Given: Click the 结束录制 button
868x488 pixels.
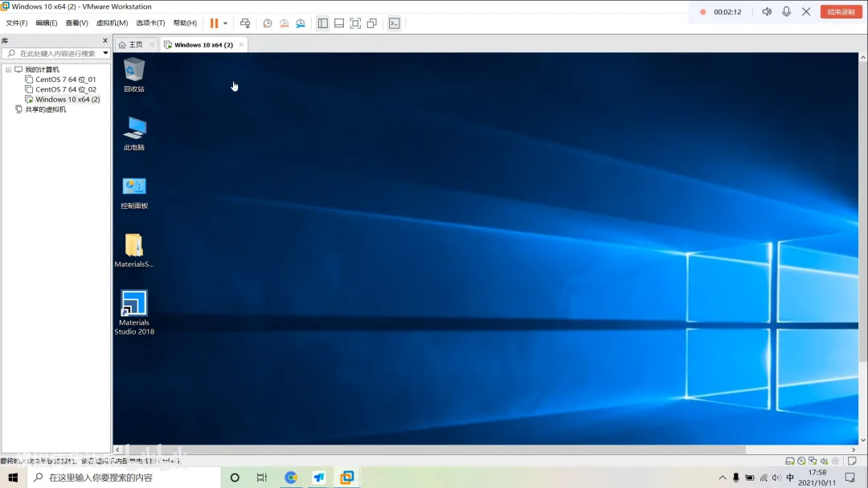Looking at the screenshot, I should (x=841, y=11).
